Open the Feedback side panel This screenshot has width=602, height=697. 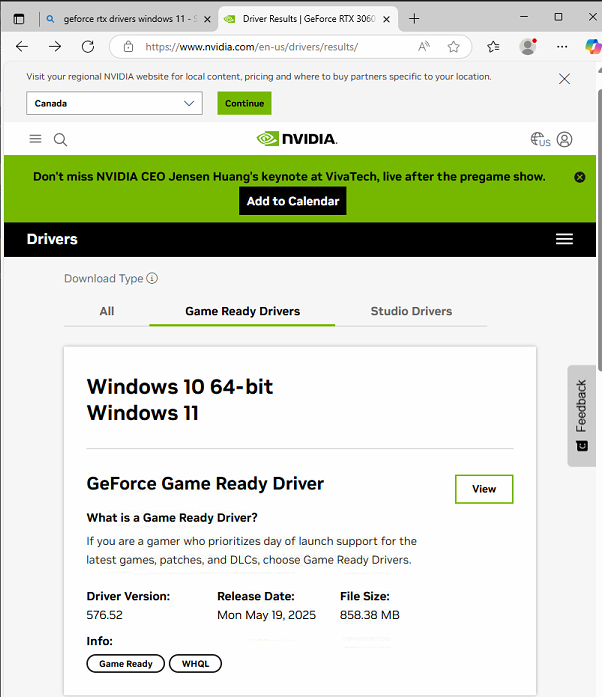click(x=582, y=416)
